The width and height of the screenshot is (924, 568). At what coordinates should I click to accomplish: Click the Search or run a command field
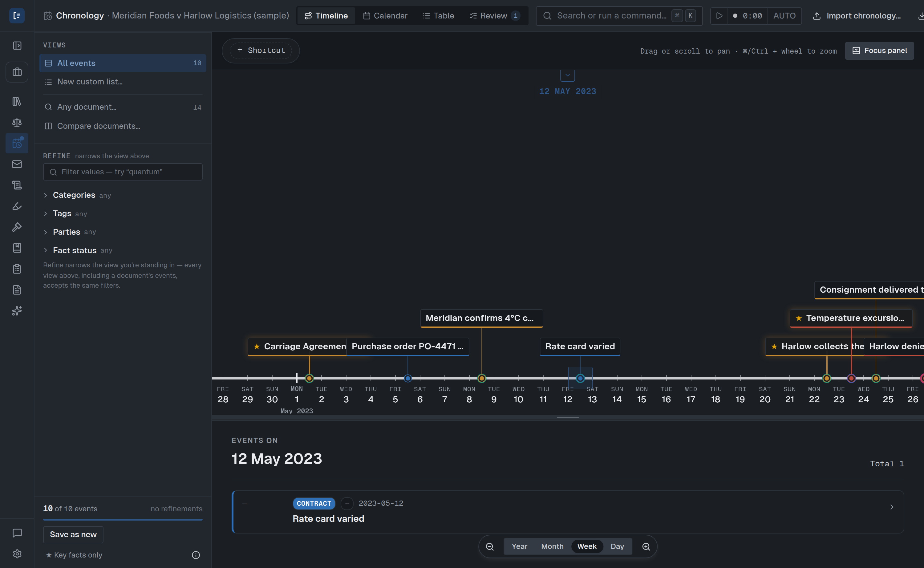pyautogui.click(x=619, y=16)
